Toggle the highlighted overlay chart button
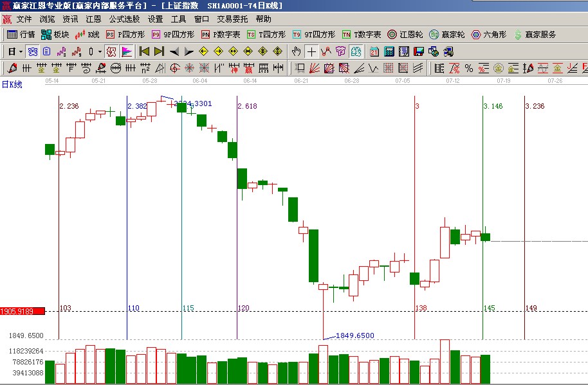Viewport: 588px width, 385px height. point(356,51)
